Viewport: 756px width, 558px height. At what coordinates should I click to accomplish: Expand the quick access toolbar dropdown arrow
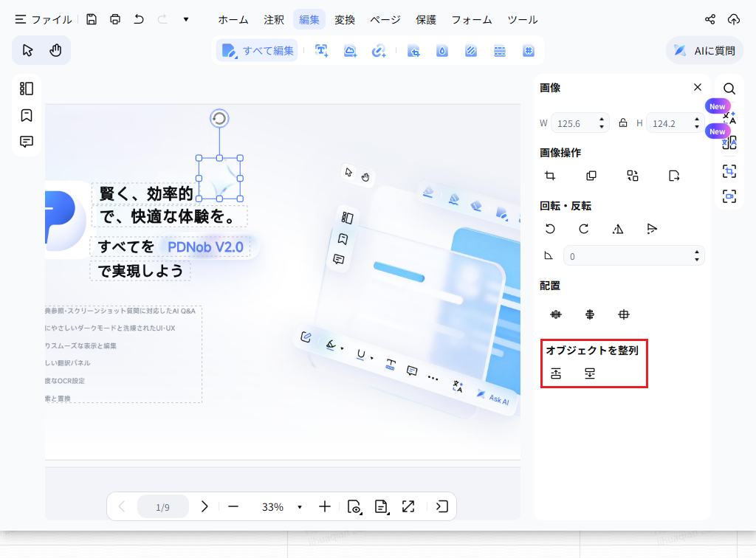click(185, 19)
